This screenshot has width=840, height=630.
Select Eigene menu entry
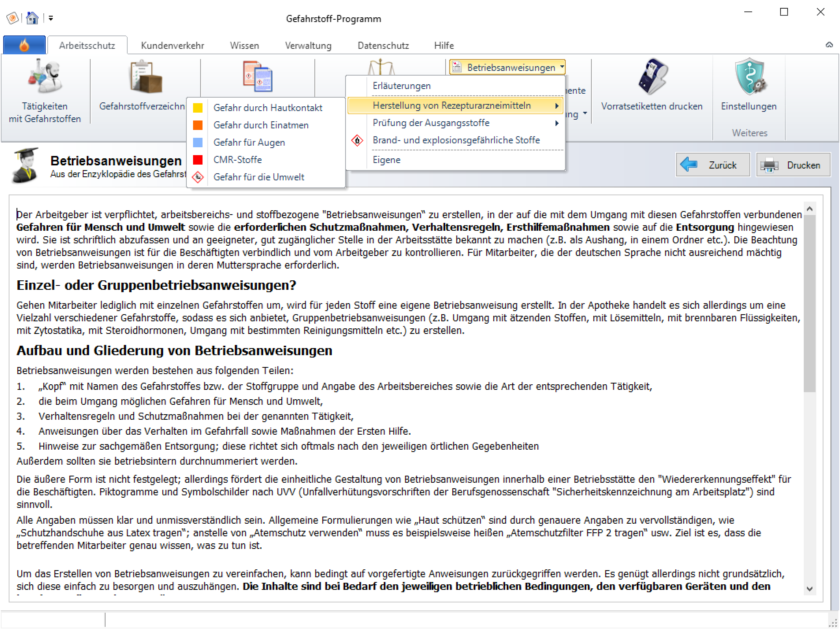455,160
